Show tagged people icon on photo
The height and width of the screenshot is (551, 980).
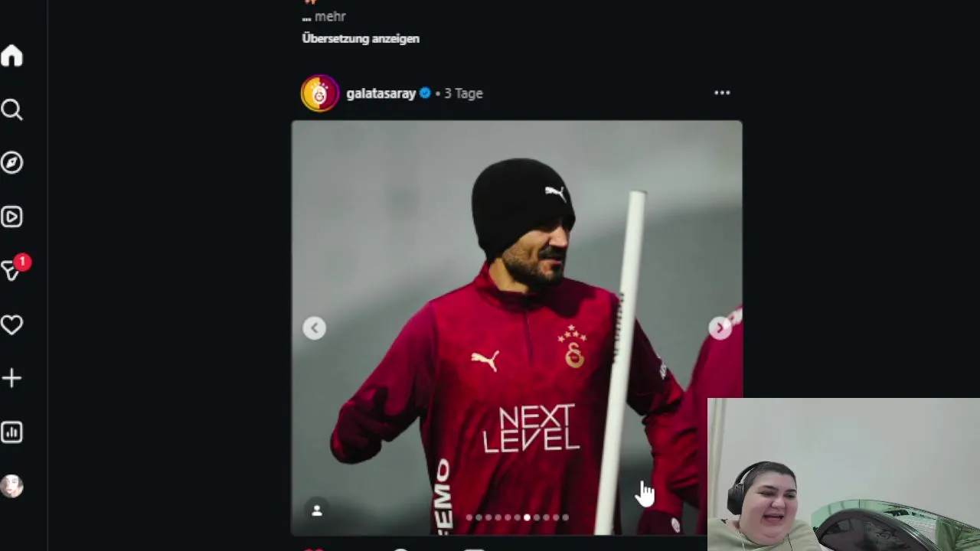pos(317,510)
